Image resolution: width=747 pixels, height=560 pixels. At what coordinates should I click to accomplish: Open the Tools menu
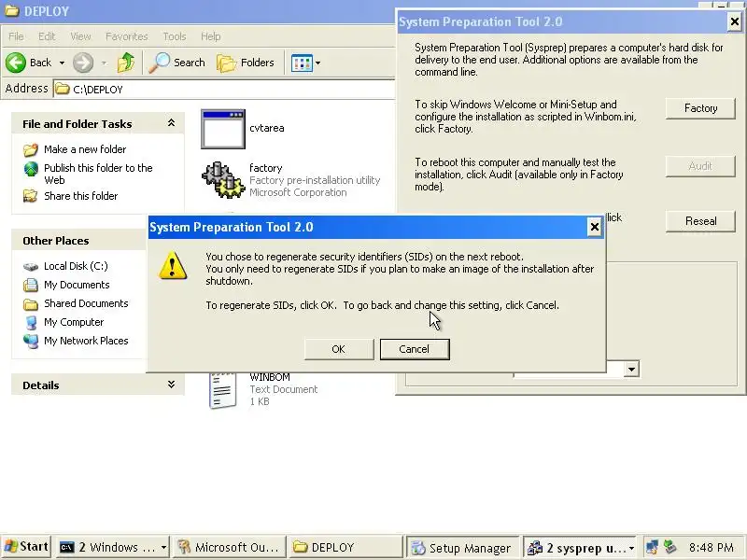click(175, 36)
